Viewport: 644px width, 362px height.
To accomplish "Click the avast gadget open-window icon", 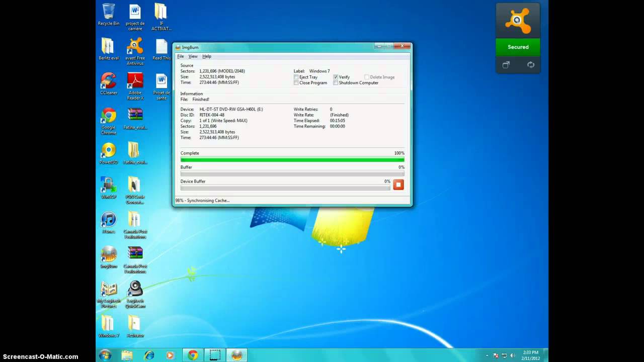I will point(506,65).
